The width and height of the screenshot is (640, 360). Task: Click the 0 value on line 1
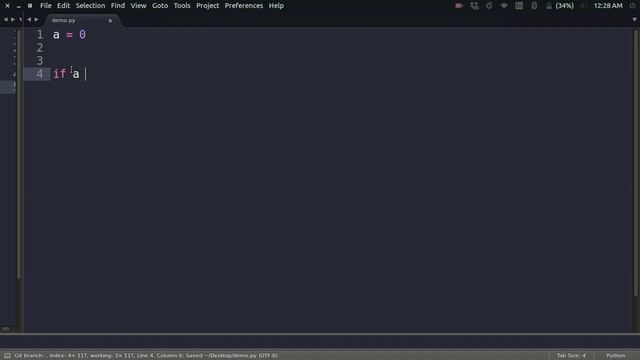[82, 35]
